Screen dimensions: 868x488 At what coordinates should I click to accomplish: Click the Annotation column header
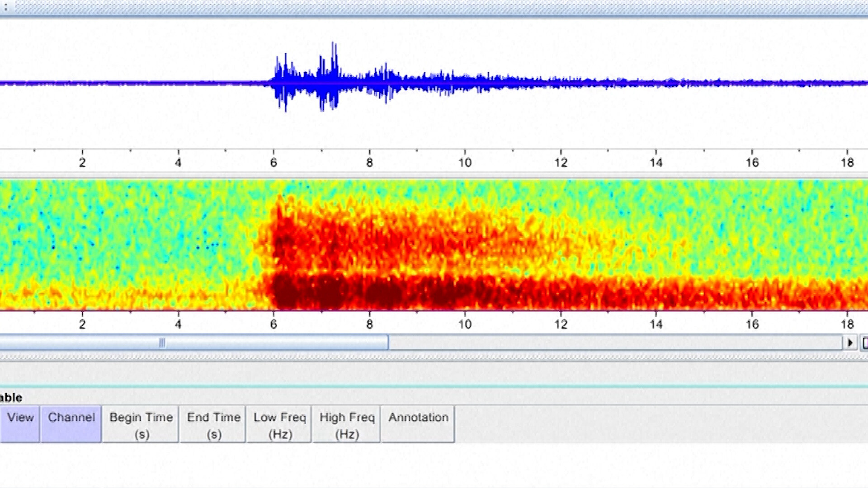(418, 424)
